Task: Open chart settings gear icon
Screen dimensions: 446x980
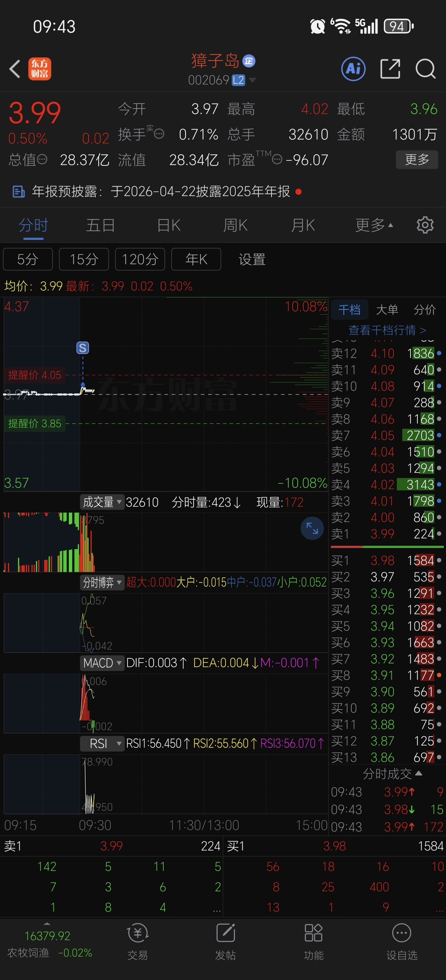Action: (x=425, y=225)
